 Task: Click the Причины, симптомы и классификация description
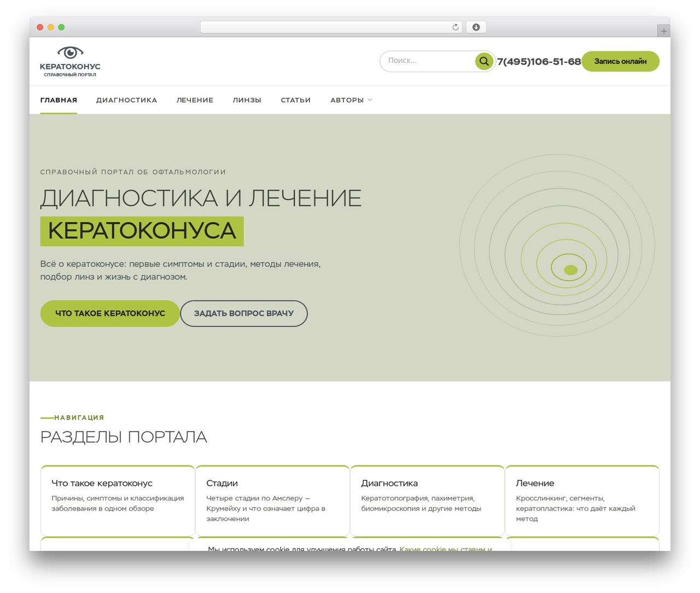coord(118,503)
